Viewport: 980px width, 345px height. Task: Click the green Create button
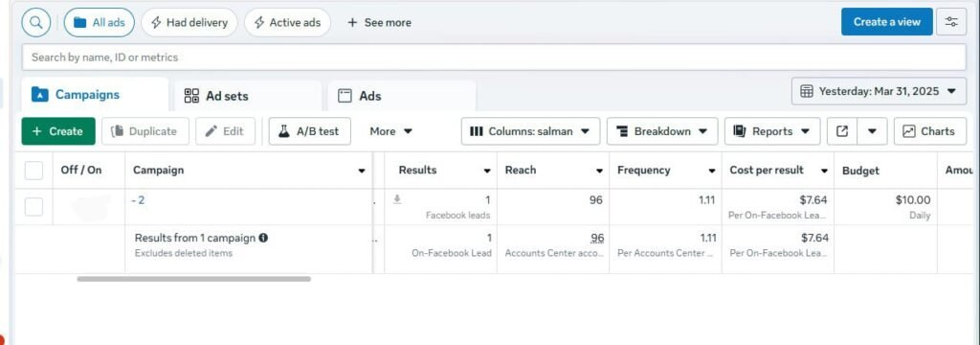click(58, 131)
